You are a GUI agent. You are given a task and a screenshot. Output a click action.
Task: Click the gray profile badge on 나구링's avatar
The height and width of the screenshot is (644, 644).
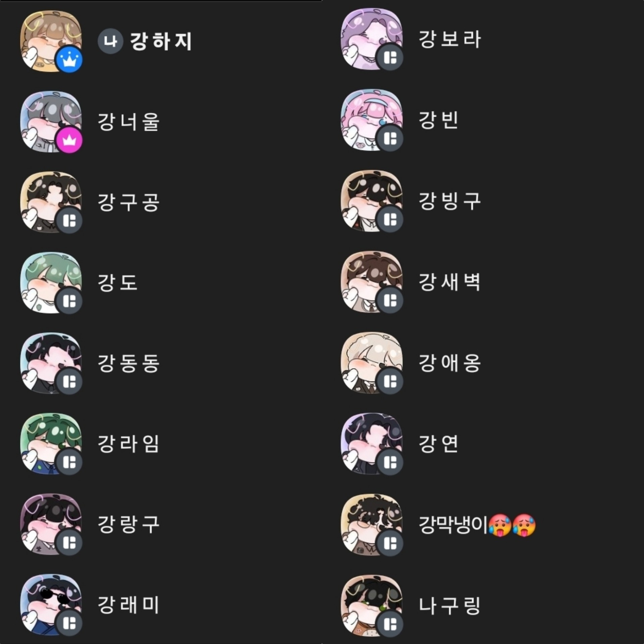coord(390,624)
